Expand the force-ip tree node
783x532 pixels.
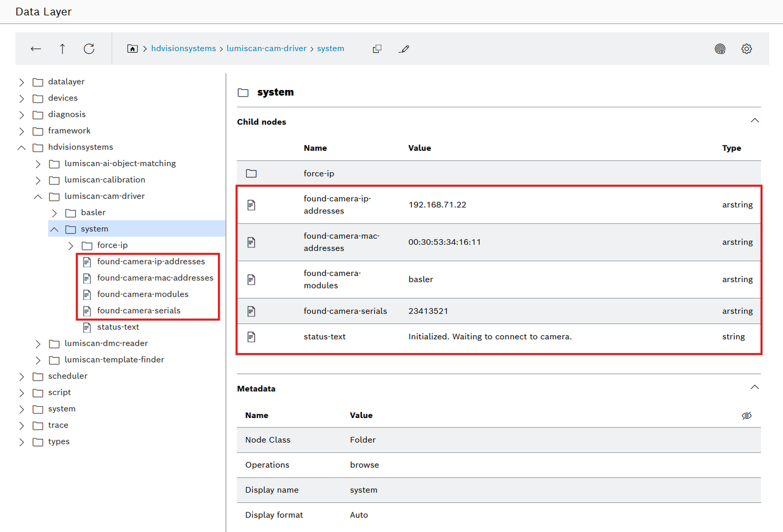70,245
